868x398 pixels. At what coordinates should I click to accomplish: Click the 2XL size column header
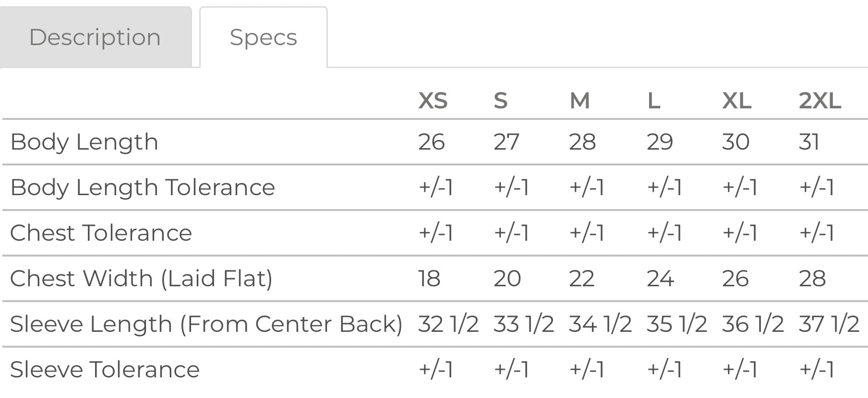[x=820, y=101]
